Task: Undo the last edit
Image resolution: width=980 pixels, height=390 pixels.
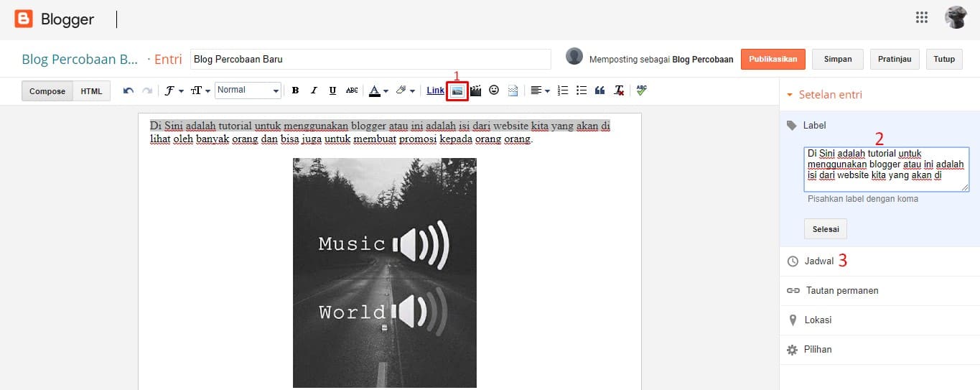Action: [129, 90]
